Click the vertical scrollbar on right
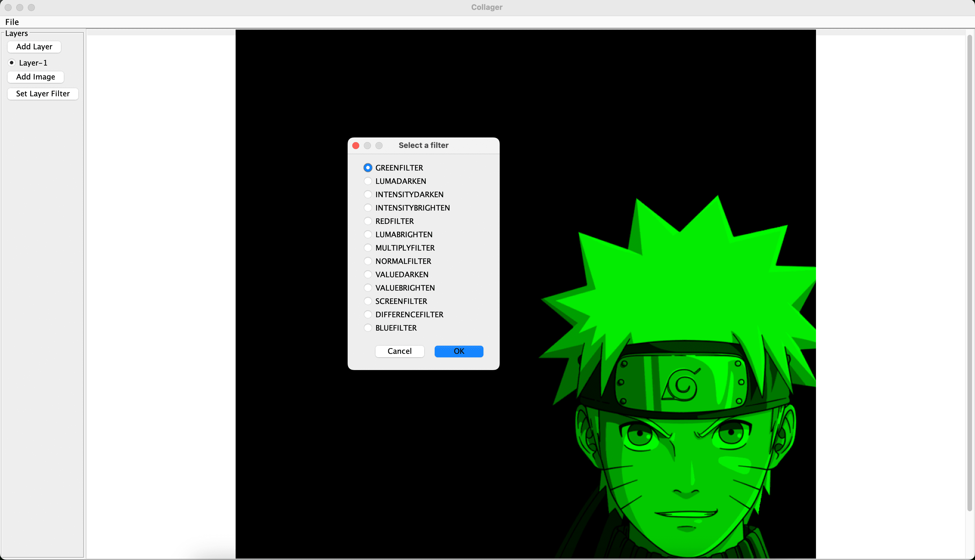The image size is (975, 560). 969,273
